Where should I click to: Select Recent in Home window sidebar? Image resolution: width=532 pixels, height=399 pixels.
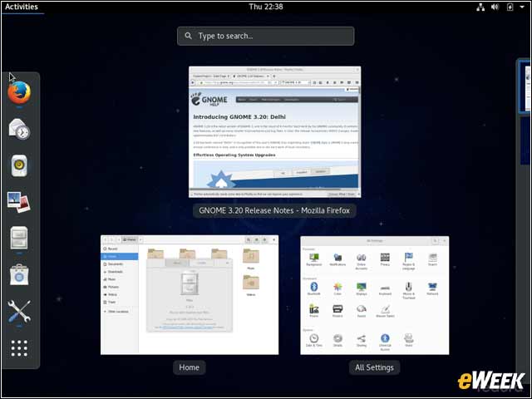tap(120, 249)
